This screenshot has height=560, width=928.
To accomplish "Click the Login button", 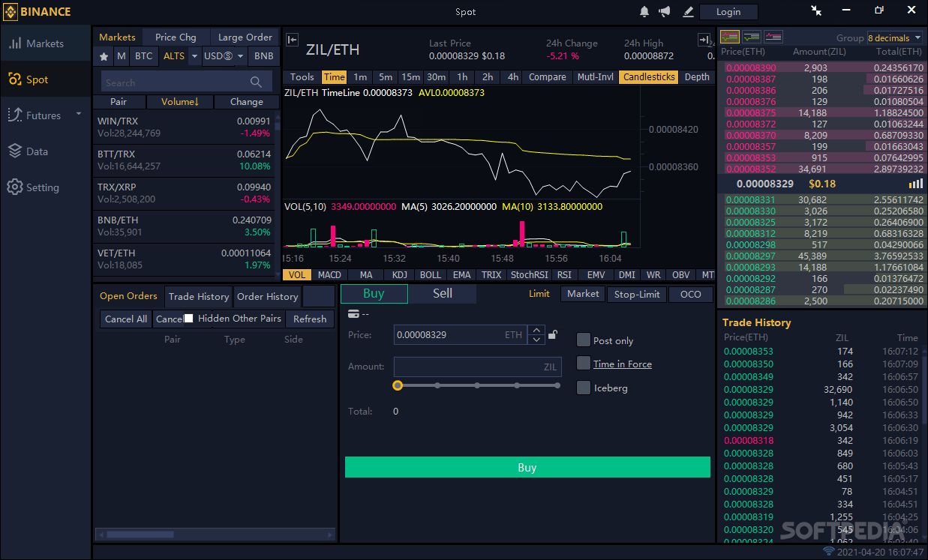I will (x=728, y=11).
